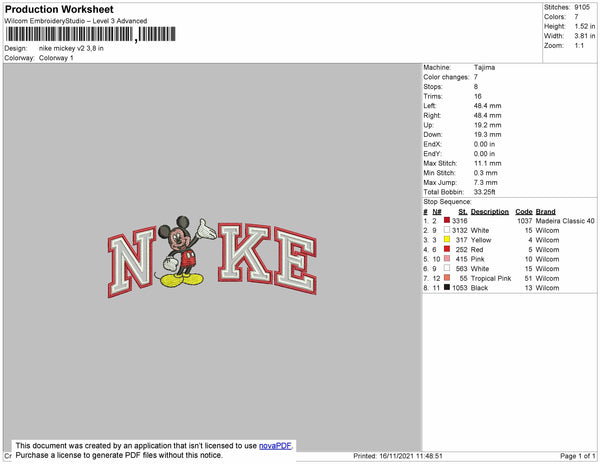This screenshot has width=600, height=464.
Task: Click the dark red swatch for stop 1
Action: point(447,220)
